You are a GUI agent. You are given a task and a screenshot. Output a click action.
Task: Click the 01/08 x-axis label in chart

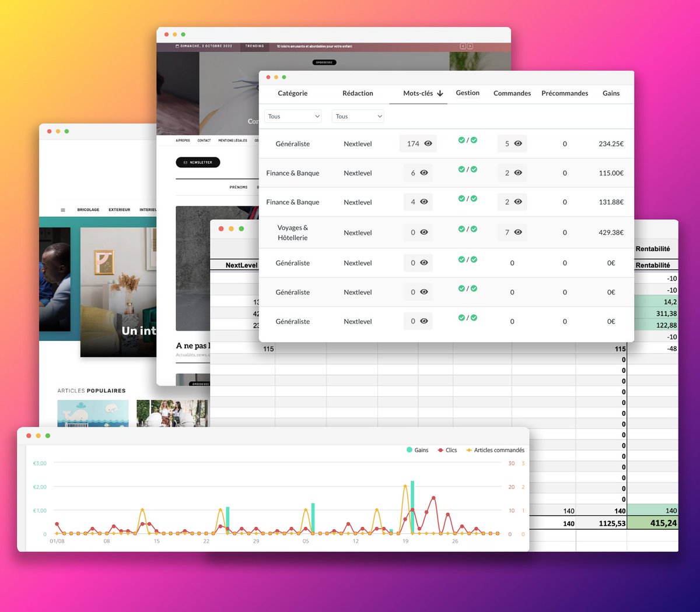[57, 541]
